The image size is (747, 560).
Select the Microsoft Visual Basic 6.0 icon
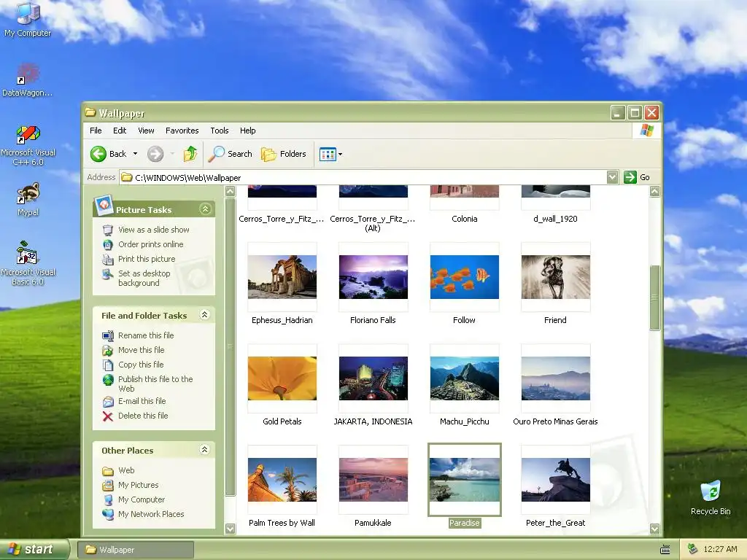pyautogui.click(x=28, y=263)
